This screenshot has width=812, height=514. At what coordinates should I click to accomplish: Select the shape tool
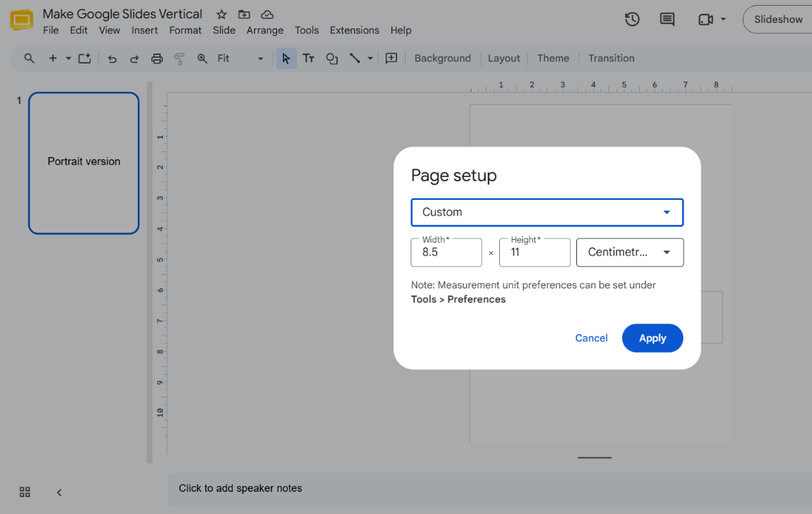[x=331, y=59]
